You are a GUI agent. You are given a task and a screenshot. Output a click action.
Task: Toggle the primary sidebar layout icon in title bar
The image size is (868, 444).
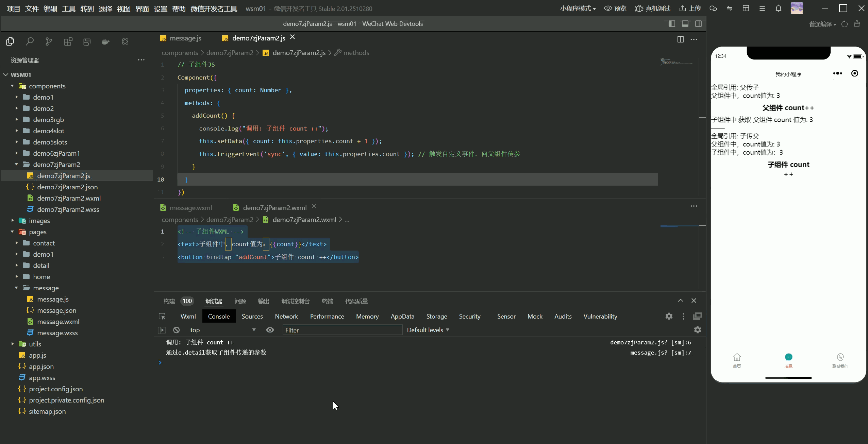pos(672,24)
